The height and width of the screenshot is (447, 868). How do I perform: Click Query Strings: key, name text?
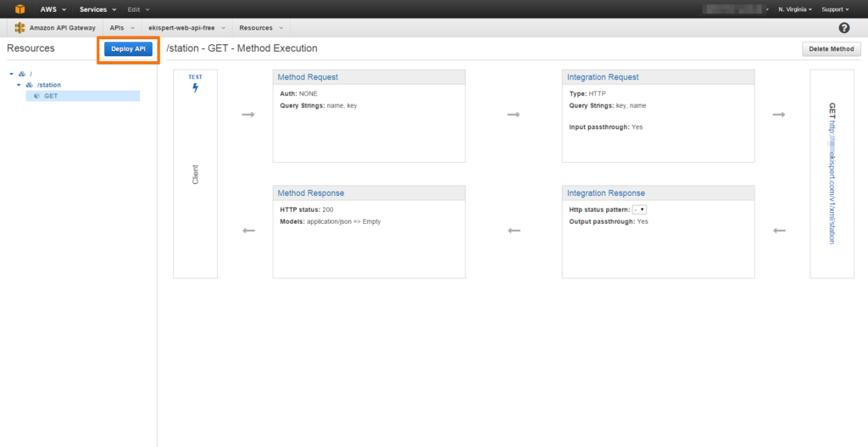click(x=607, y=105)
